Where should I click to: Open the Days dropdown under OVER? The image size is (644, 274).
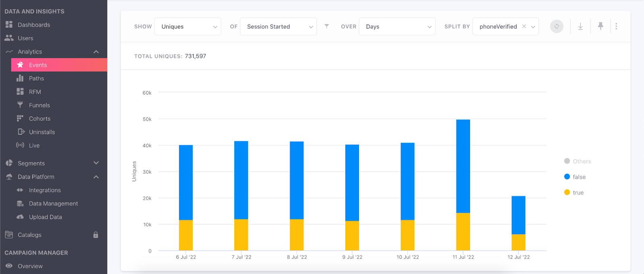pos(397,27)
